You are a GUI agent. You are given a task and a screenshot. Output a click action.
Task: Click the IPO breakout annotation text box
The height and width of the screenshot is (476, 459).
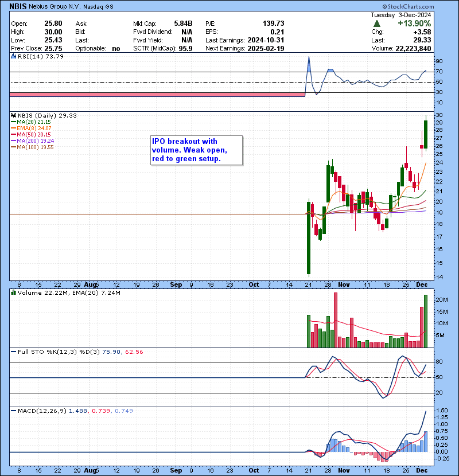click(197, 150)
